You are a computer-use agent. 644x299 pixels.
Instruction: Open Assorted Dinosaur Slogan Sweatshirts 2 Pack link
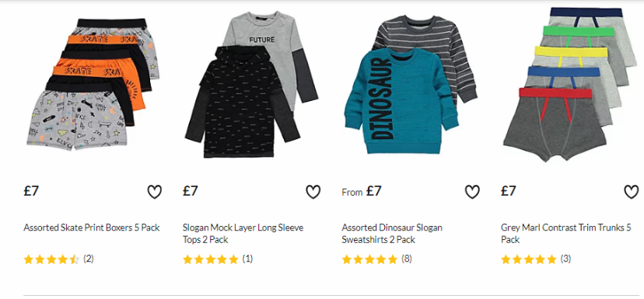(x=392, y=234)
